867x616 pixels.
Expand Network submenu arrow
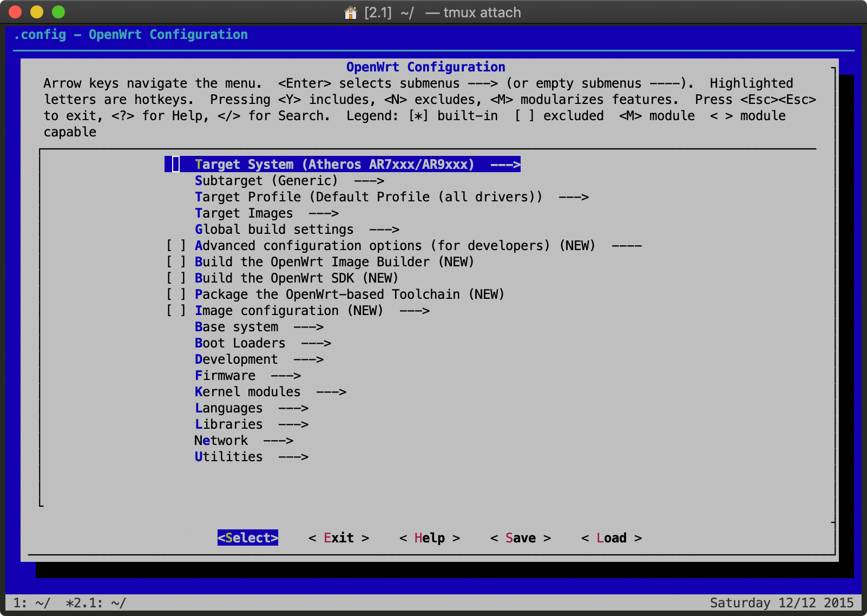[x=278, y=441]
